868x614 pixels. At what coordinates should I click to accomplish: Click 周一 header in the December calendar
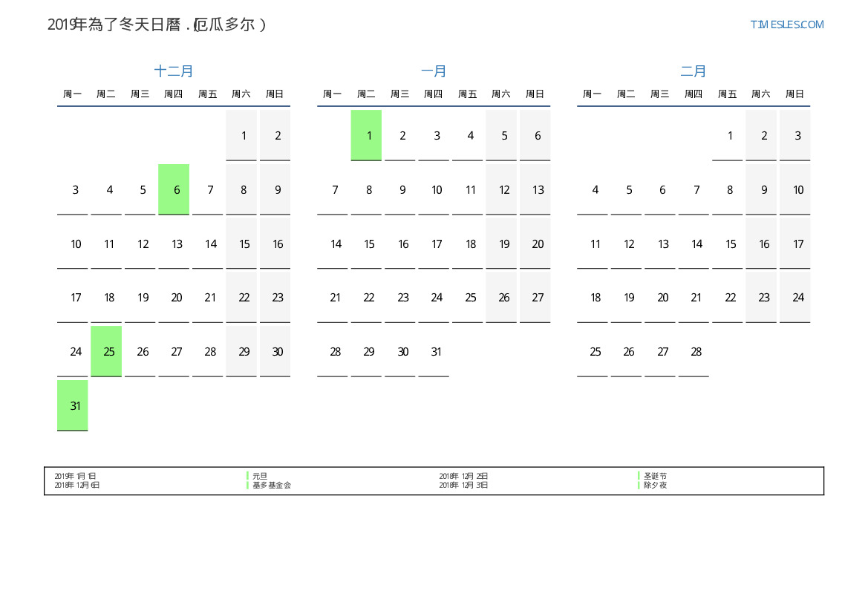tap(73, 94)
